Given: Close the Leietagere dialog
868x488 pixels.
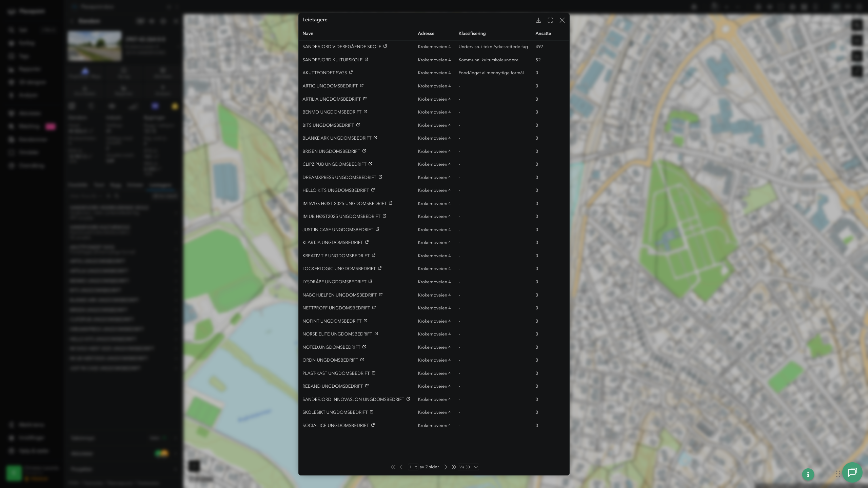Looking at the screenshot, I should (562, 20).
